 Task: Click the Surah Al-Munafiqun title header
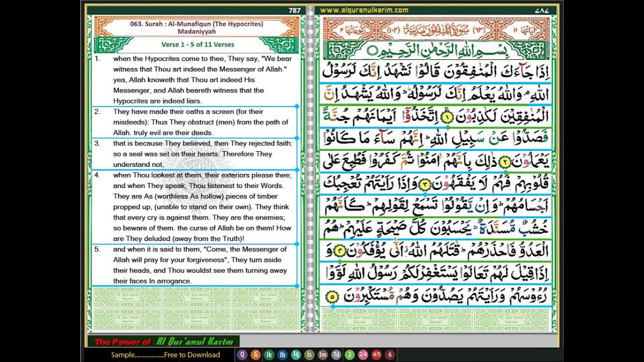(x=196, y=27)
